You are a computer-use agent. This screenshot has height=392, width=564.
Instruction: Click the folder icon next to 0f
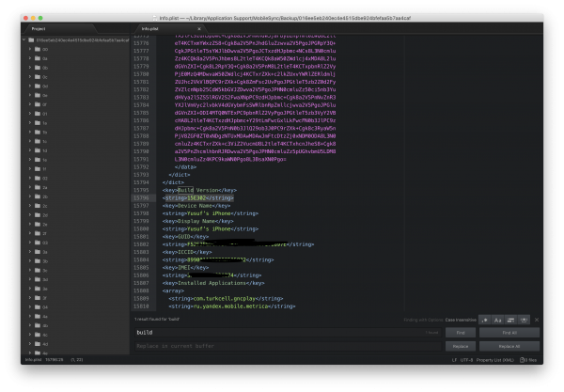coord(38,104)
